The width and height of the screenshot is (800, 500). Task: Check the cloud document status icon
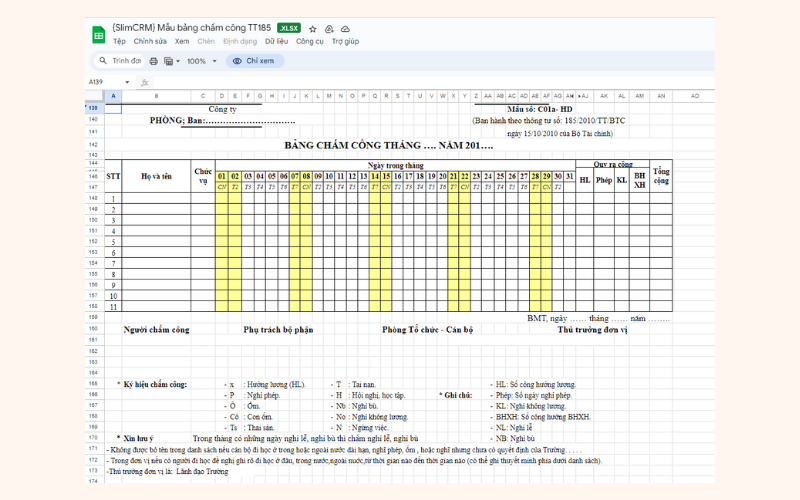(345, 29)
